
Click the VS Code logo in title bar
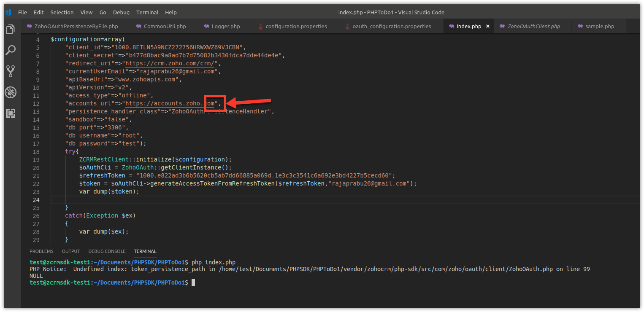tap(8, 12)
